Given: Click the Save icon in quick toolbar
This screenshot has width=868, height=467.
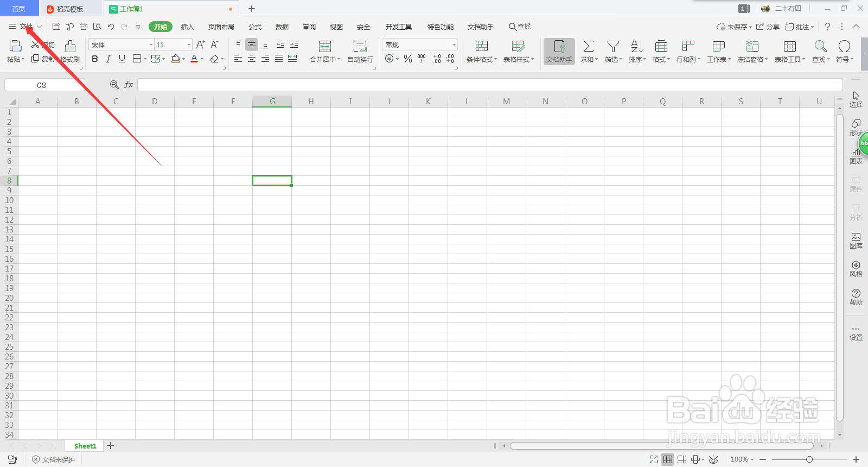Looking at the screenshot, I should (x=56, y=27).
